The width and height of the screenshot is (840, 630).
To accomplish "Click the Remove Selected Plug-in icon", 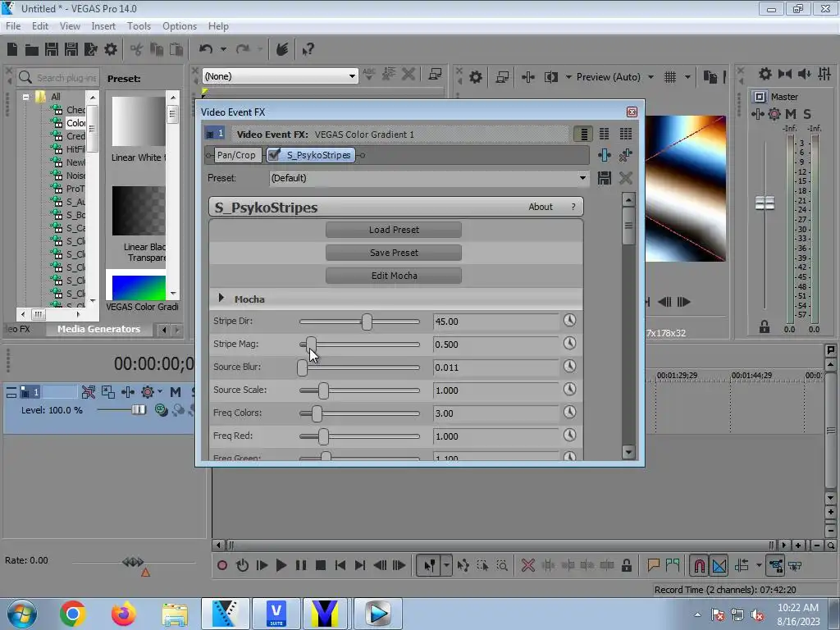I will 625,155.
